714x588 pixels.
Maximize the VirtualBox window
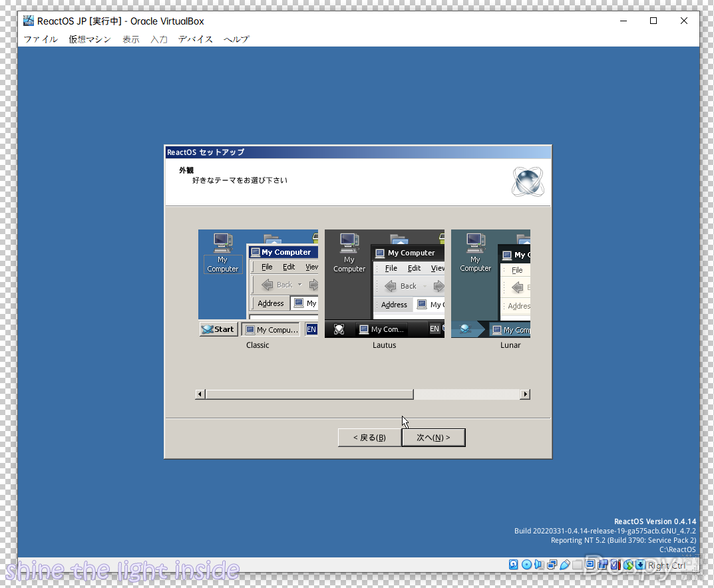click(x=653, y=21)
